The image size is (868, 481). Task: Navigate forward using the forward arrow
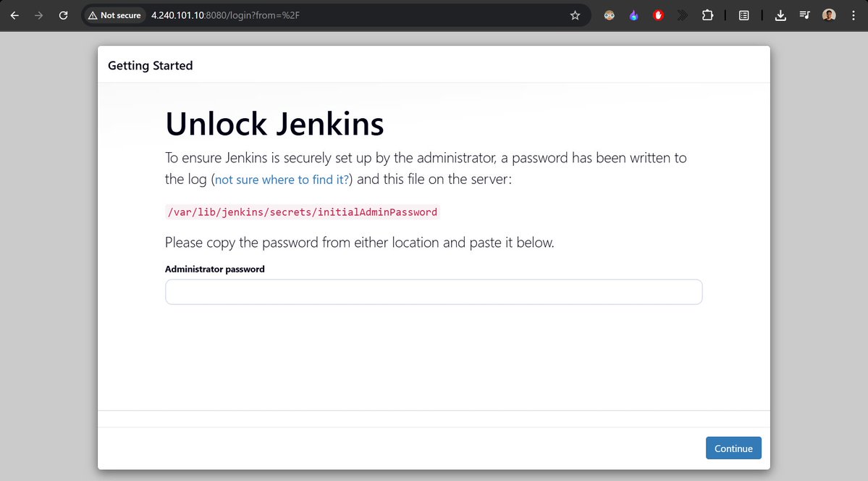[x=38, y=14]
